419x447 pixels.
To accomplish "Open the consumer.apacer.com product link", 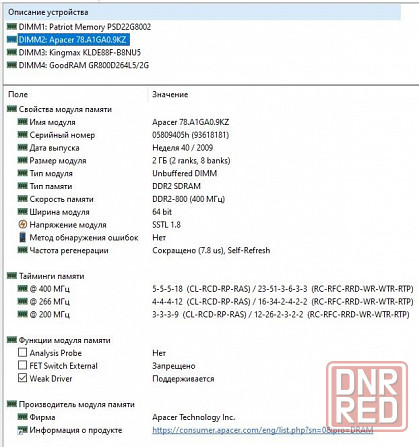I will tap(262, 430).
